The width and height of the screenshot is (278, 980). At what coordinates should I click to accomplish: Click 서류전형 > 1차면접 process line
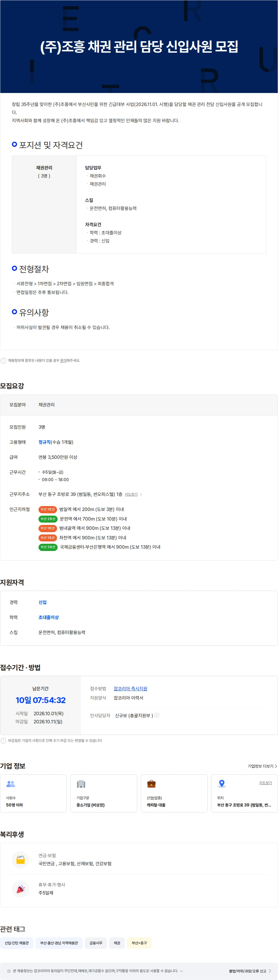65,283
